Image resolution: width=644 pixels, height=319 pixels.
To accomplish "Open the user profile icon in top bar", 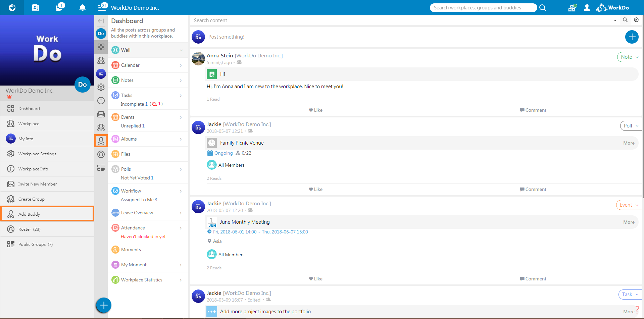I will tap(587, 8).
